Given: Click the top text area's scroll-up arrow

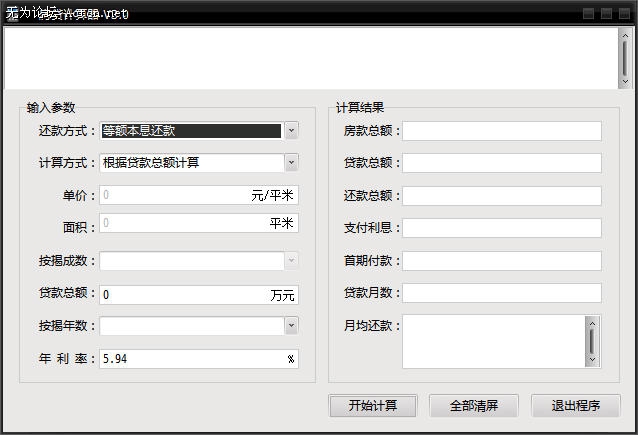Looking at the screenshot, I should [x=624, y=34].
